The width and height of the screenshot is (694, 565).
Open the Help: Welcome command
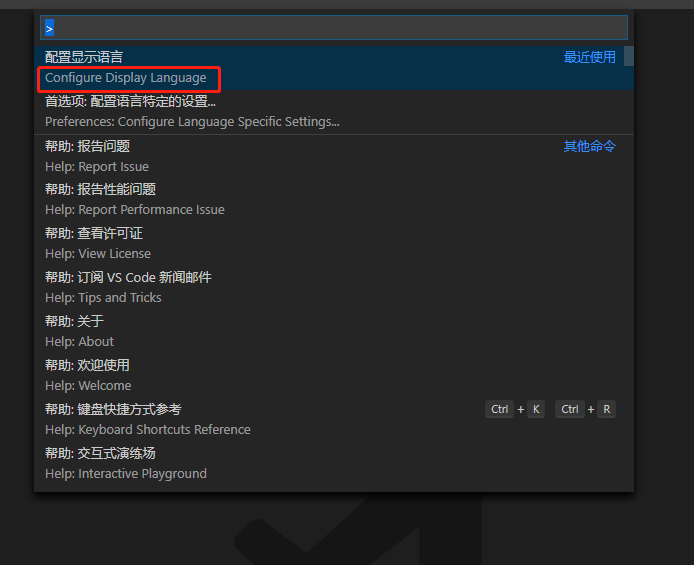tap(334, 376)
